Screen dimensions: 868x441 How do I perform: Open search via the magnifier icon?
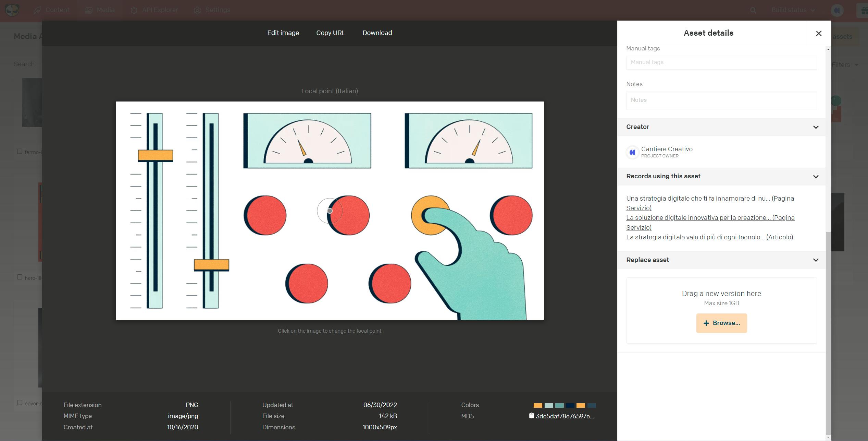(x=753, y=10)
